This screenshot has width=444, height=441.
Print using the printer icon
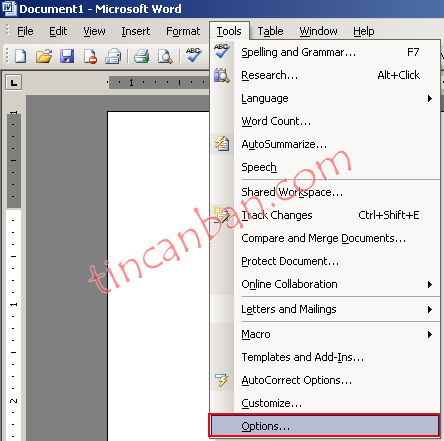tap(142, 56)
